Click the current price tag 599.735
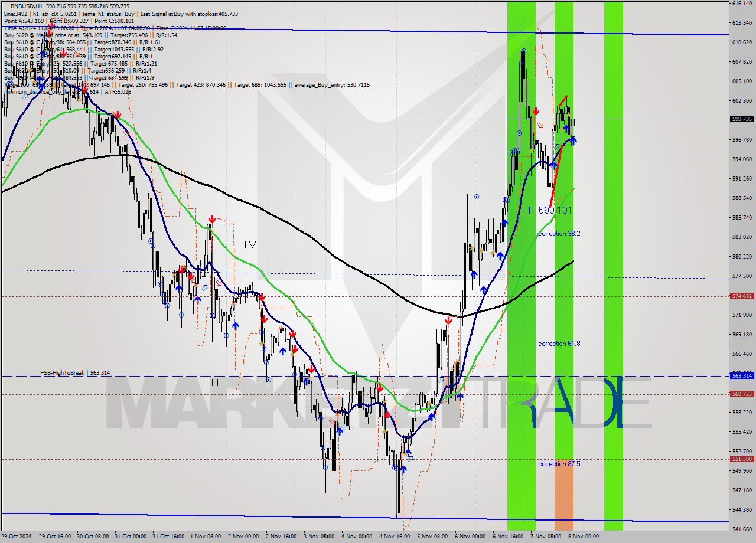The image size is (756, 543). 742,119
